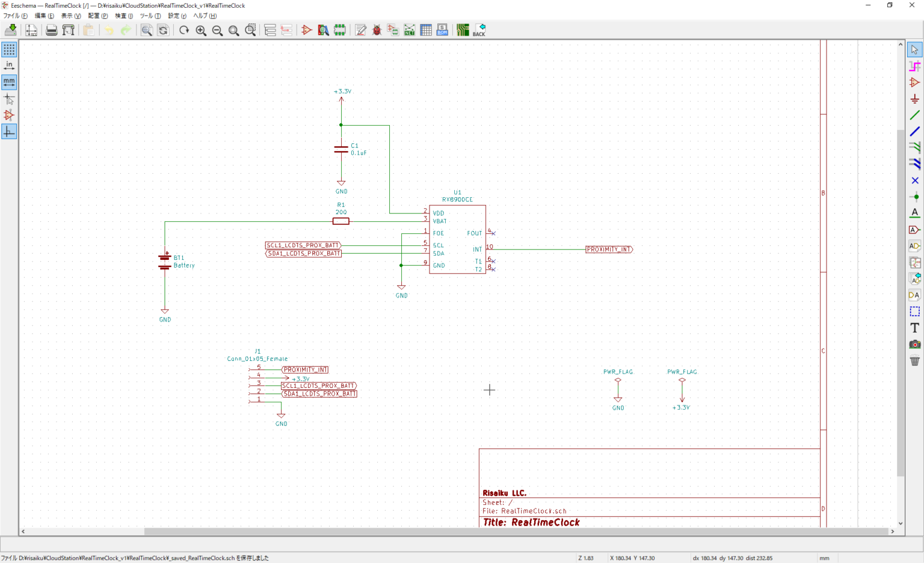This screenshot has width=924, height=563.
Task: Select the Place Power Port tool
Action: 914,99
